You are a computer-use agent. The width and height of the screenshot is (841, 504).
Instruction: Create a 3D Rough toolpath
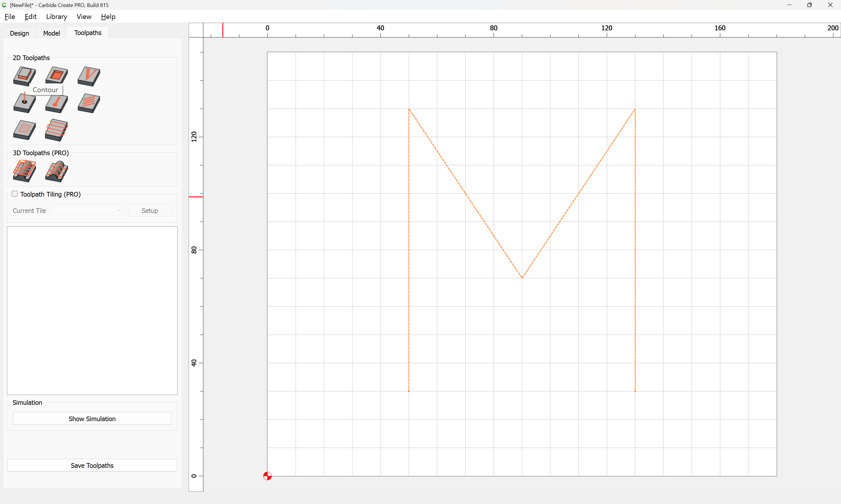click(x=25, y=171)
